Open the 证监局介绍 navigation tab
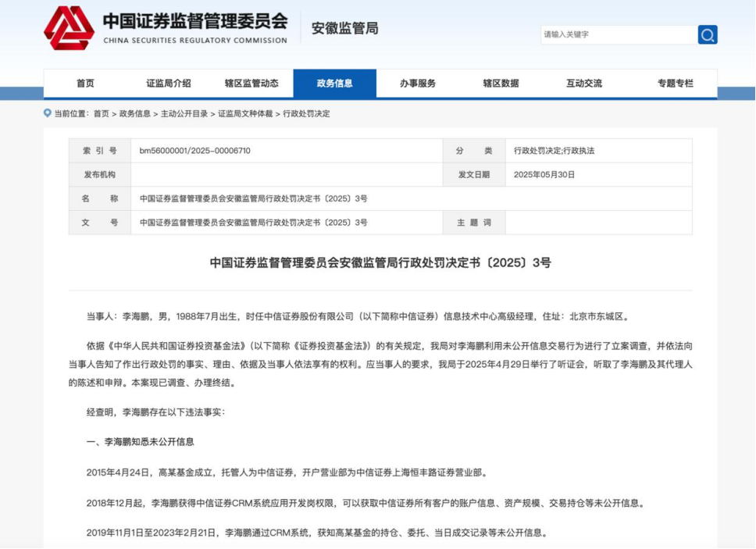Image resolution: width=756 pixels, height=549 pixels. 169,84
